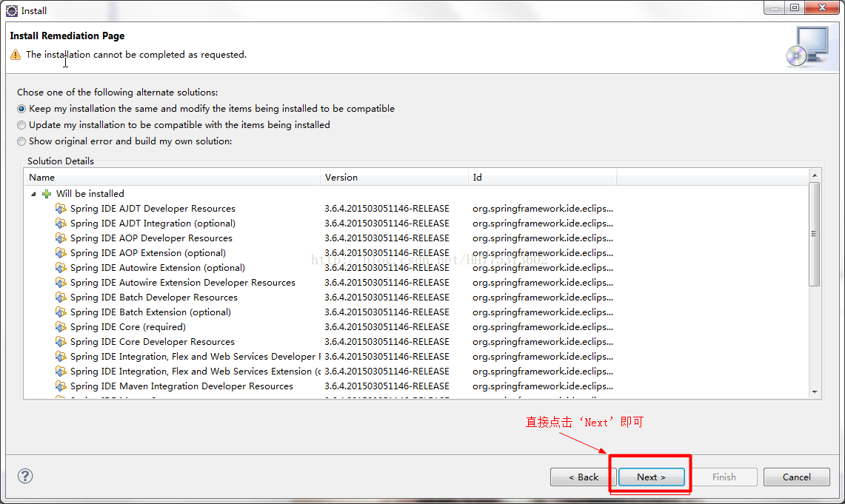Click feature icon for Spring IDE Core (required)
Viewport: 845px width, 504px height.
pos(61,327)
